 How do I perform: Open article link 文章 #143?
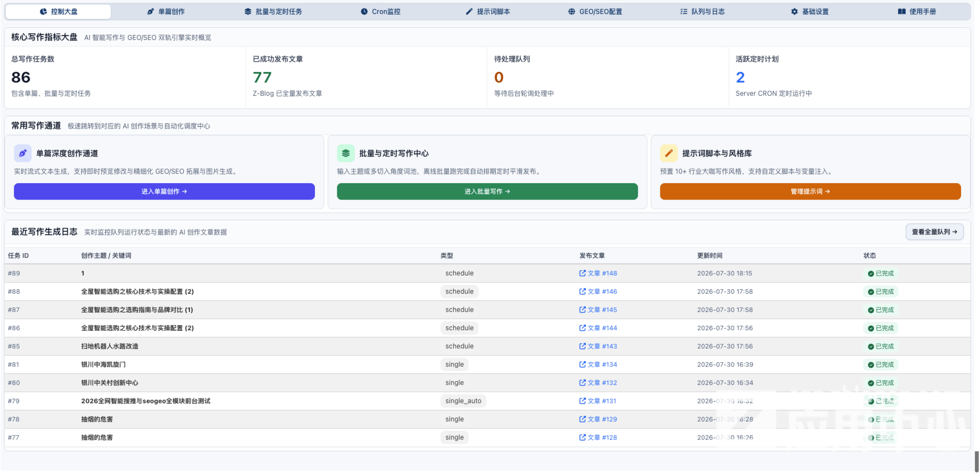tap(598, 346)
